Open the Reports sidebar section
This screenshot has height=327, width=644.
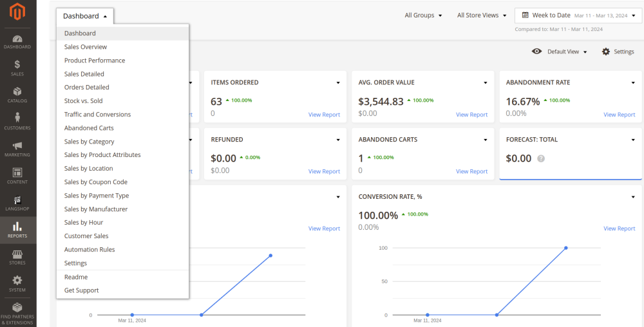pyautogui.click(x=17, y=230)
